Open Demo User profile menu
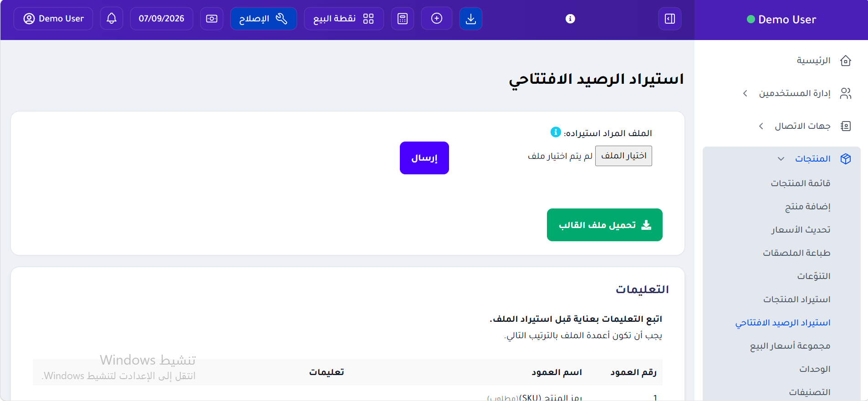This screenshot has height=401, width=868. pyautogui.click(x=53, y=19)
